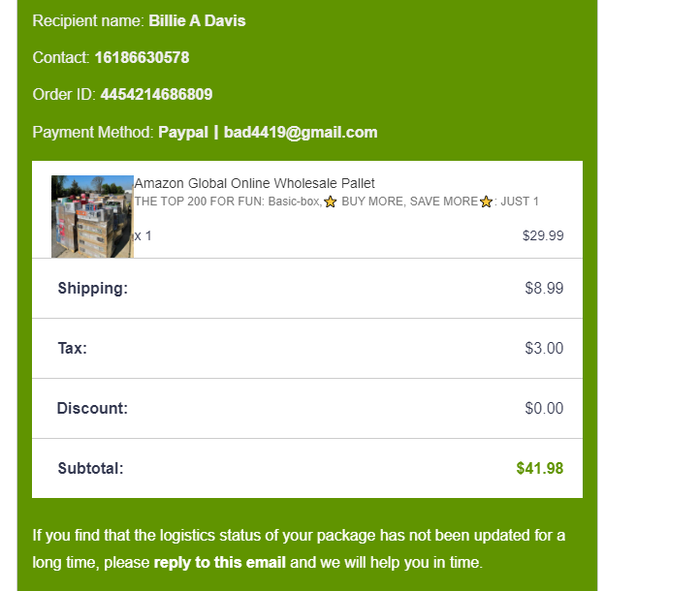Click the Subtotal row label
The width and height of the screenshot is (700, 591).
(90, 469)
